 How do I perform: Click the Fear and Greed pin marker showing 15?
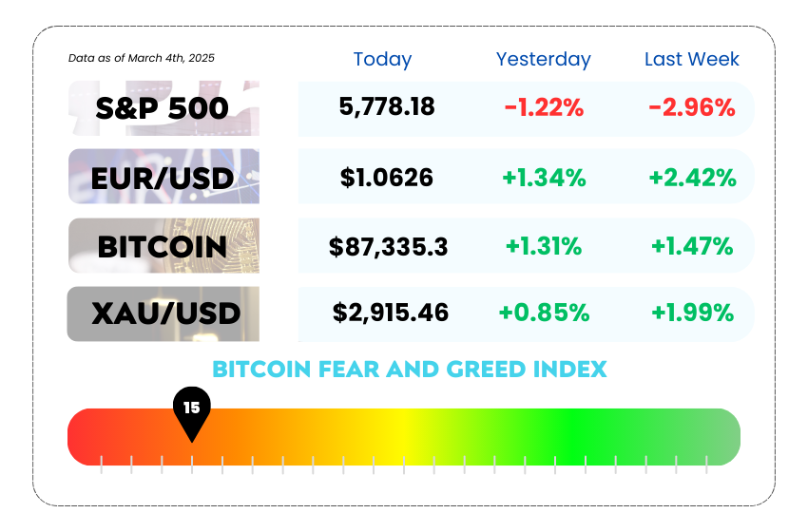click(x=191, y=410)
